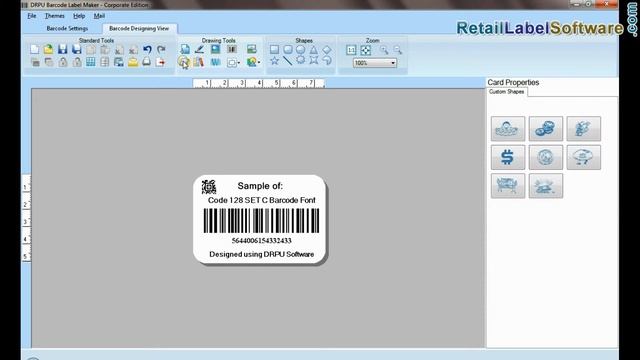640x360 pixels.
Task: Choose the dollar sign custom shape
Action: [x=508, y=157]
